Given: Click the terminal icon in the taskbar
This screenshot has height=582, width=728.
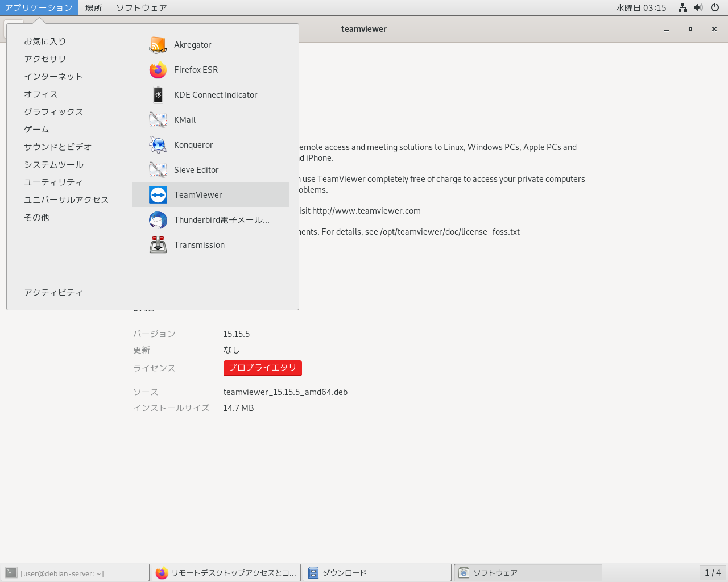Looking at the screenshot, I should (11, 573).
